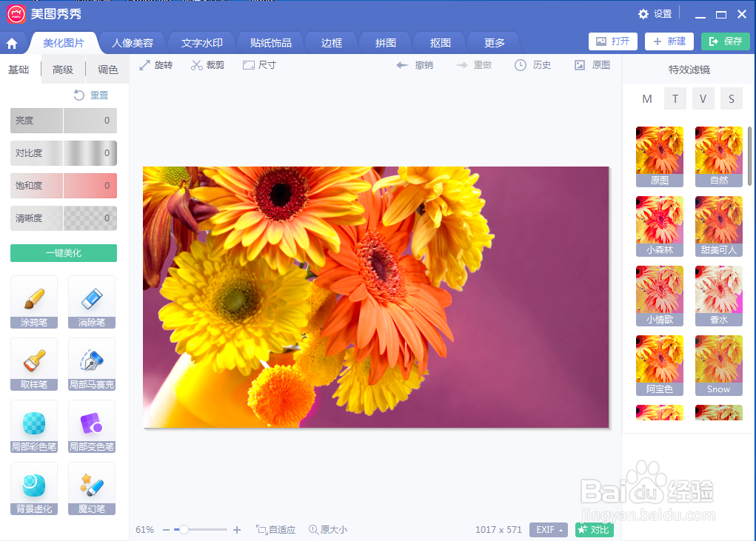Apply the 原图 filter thumbnail
Image resolution: width=756 pixels, height=541 pixels.
point(660,157)
